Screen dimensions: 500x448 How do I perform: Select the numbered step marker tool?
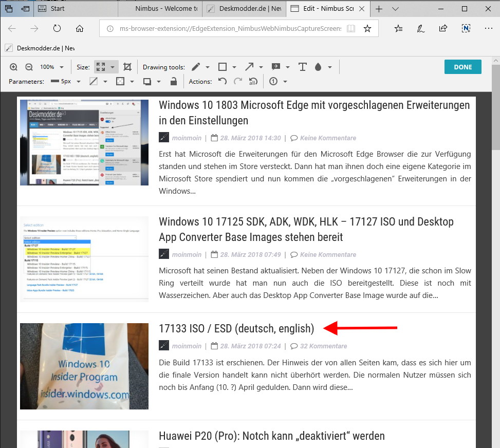(x=273, y=81)
